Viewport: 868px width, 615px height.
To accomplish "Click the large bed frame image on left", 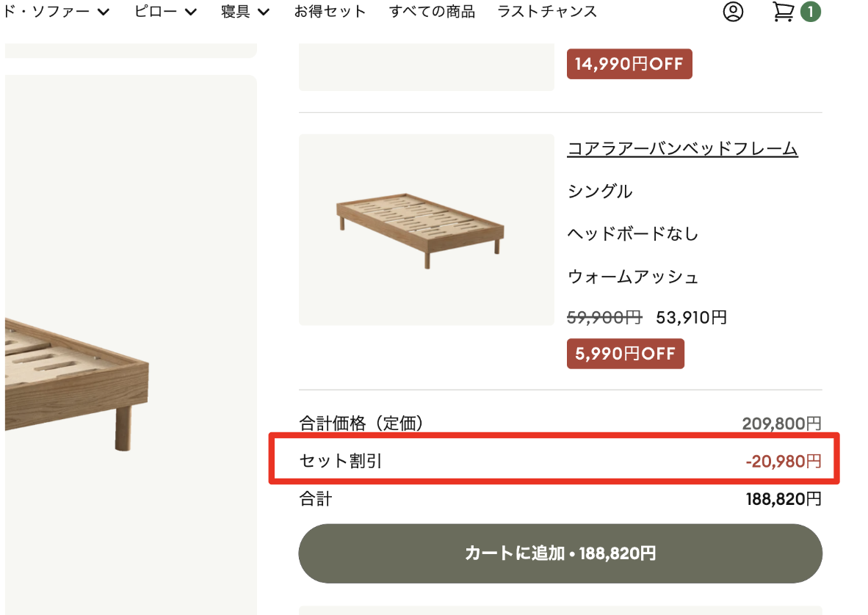I will point(131,344).
